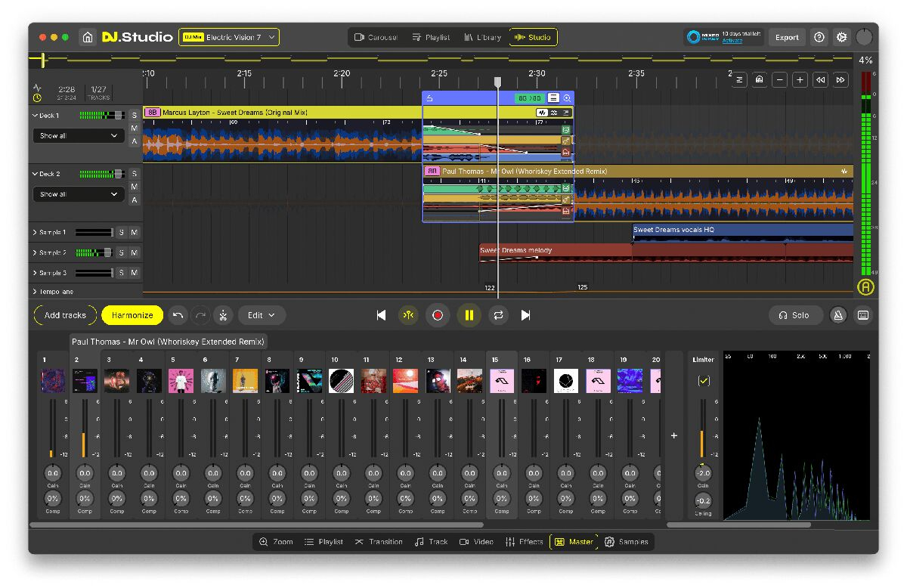Open the Effects bottom tab

[x=524, y=542]
